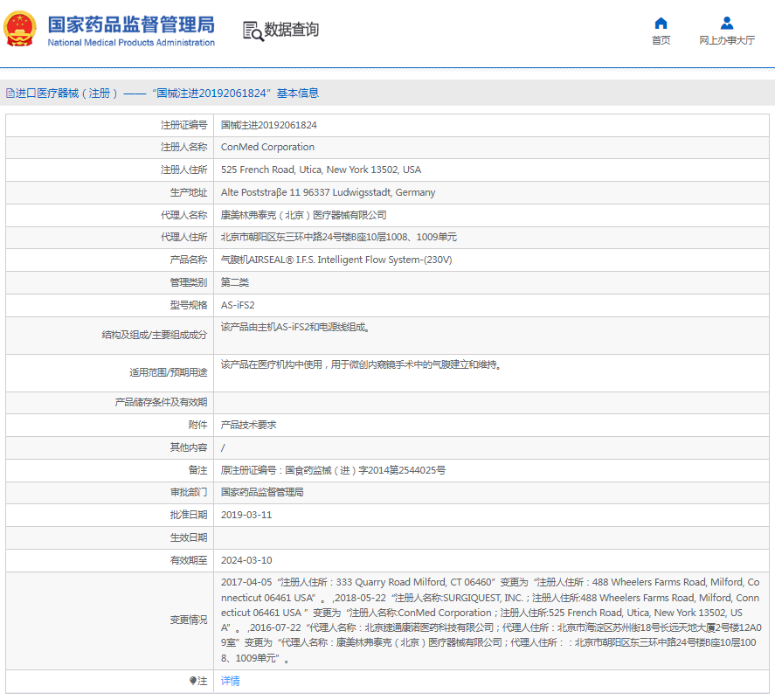Click the 网上办事大厅 label
Viewport: 775px width, 700px height.
(727, 40)
